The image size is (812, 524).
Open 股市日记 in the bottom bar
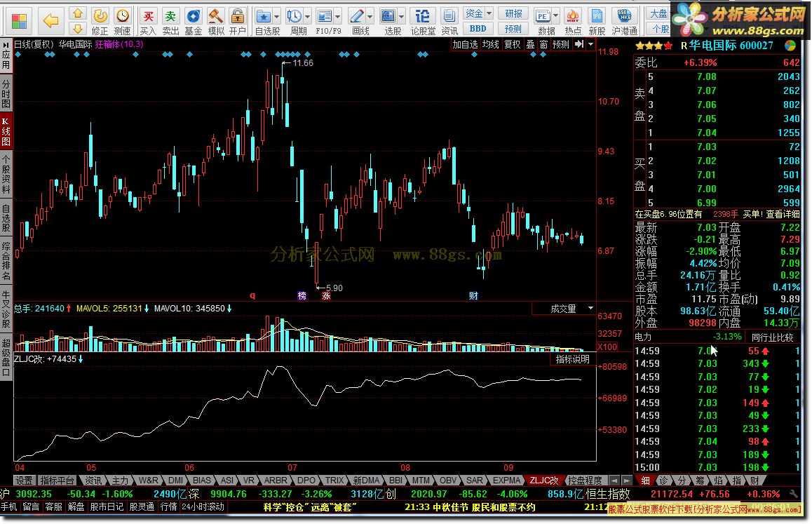tap(107, 506)
